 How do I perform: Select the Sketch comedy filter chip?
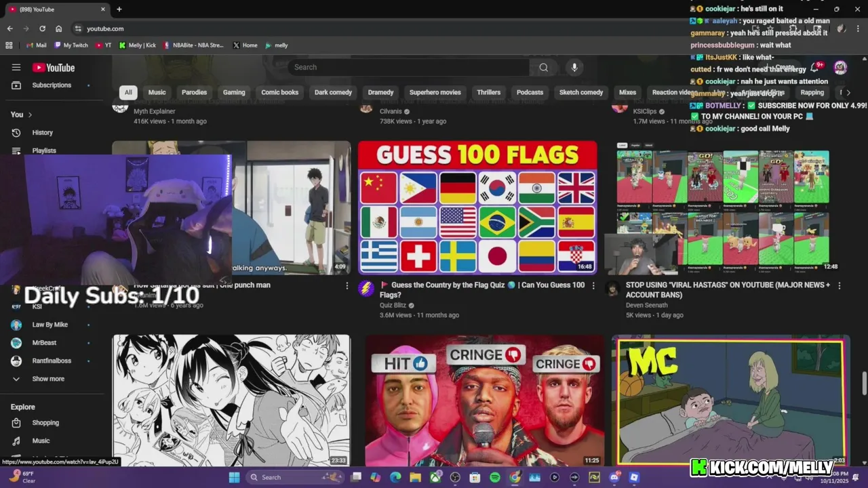(581, 92)
